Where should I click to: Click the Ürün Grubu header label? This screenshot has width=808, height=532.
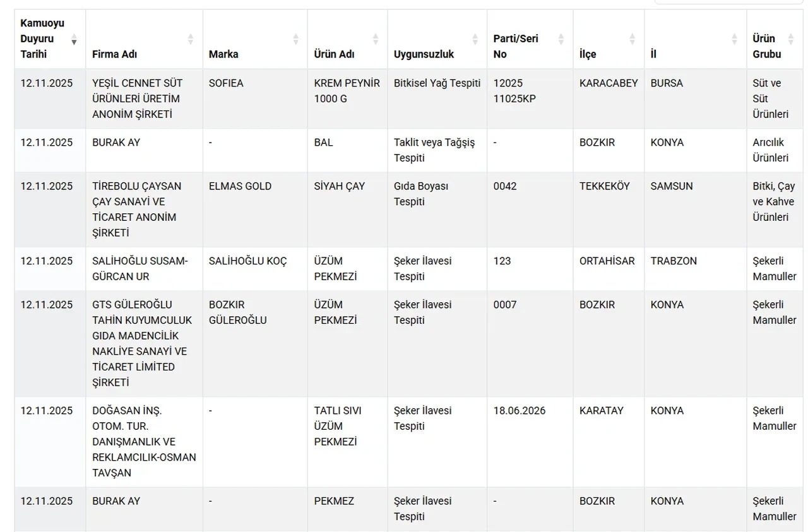[x=766, y=46]
